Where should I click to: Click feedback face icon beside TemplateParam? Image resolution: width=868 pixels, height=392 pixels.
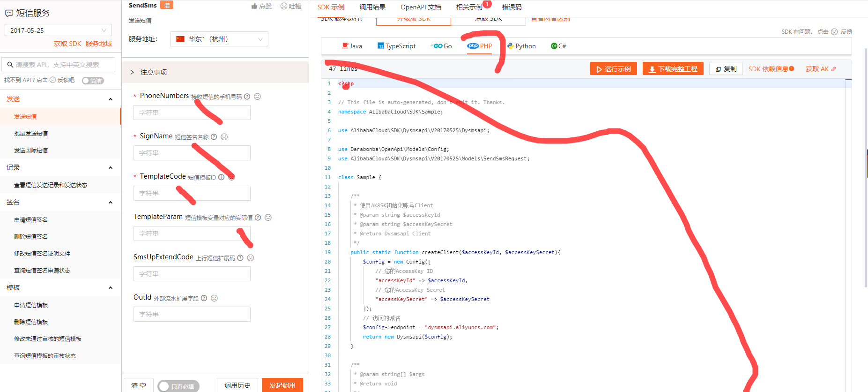pos(268,218)
